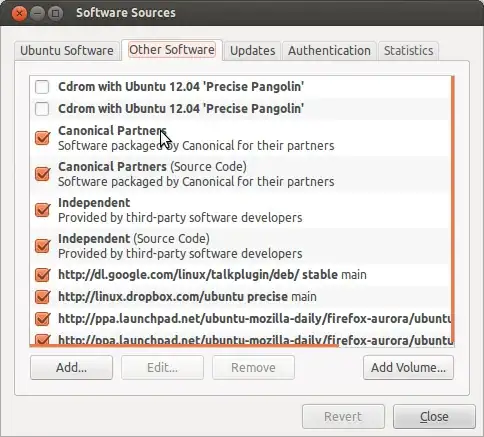The height and width of the screenshot is (437, 484).
Task: Select the 'Independent' row title
Action: pyautogui.click(x=94, y=203)
